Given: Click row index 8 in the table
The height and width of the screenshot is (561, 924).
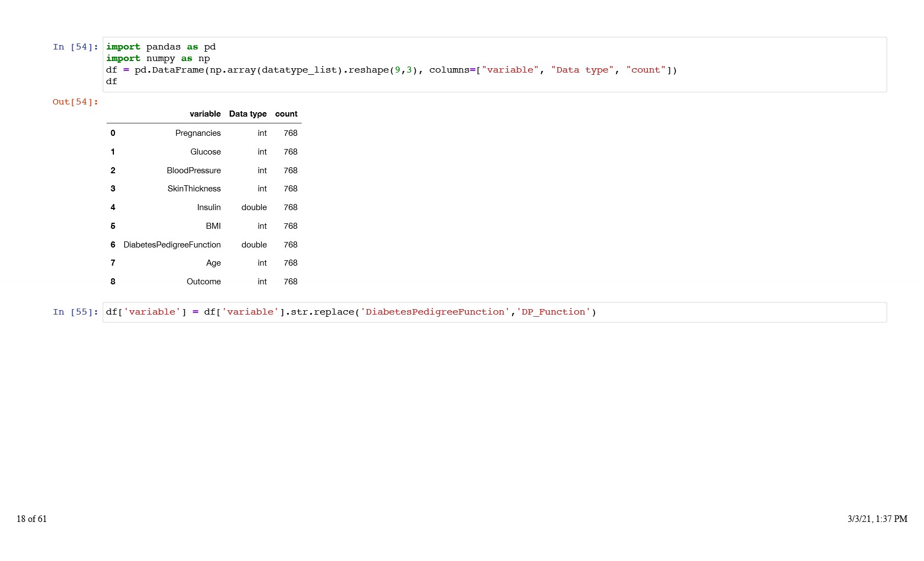Looking at the screenshot, I should (113, 282).
